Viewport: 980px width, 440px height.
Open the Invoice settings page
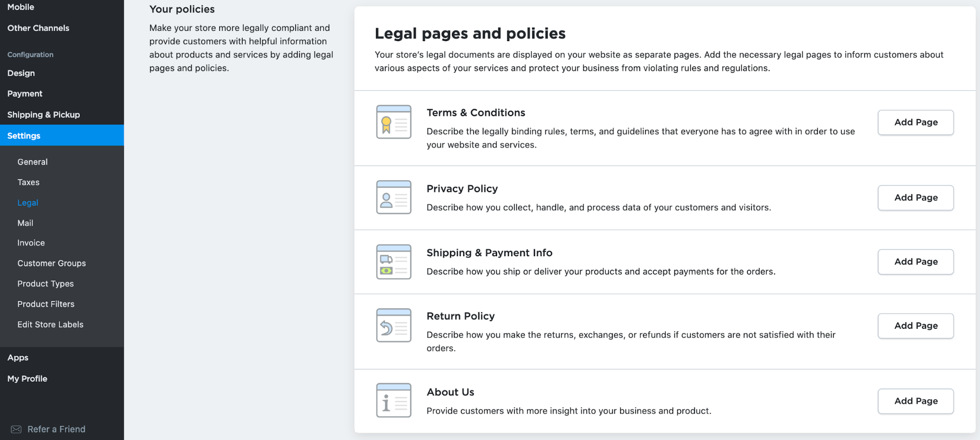tap(31, 243)
